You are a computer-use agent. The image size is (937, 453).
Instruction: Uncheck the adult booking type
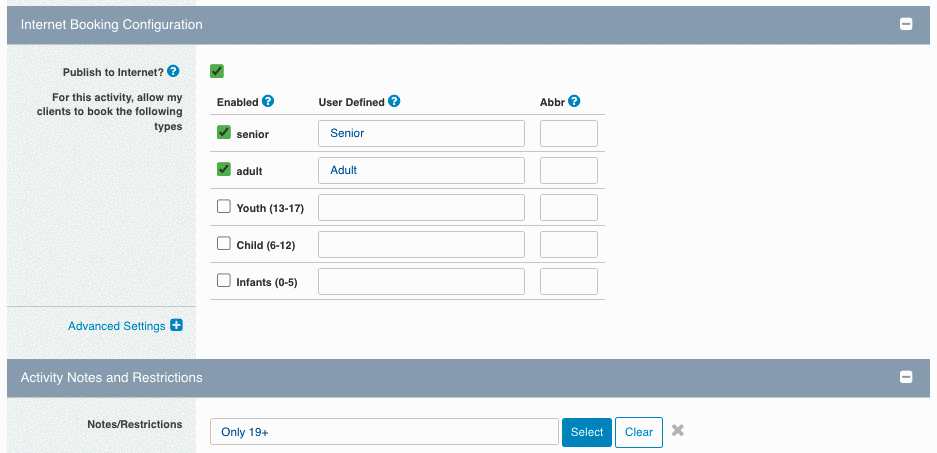pos(223,170)
